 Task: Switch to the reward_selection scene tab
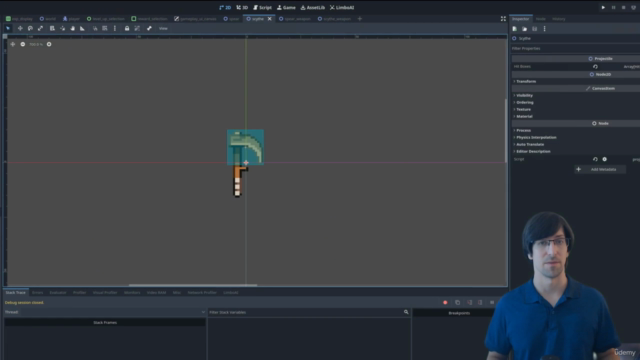coord(149,19)
